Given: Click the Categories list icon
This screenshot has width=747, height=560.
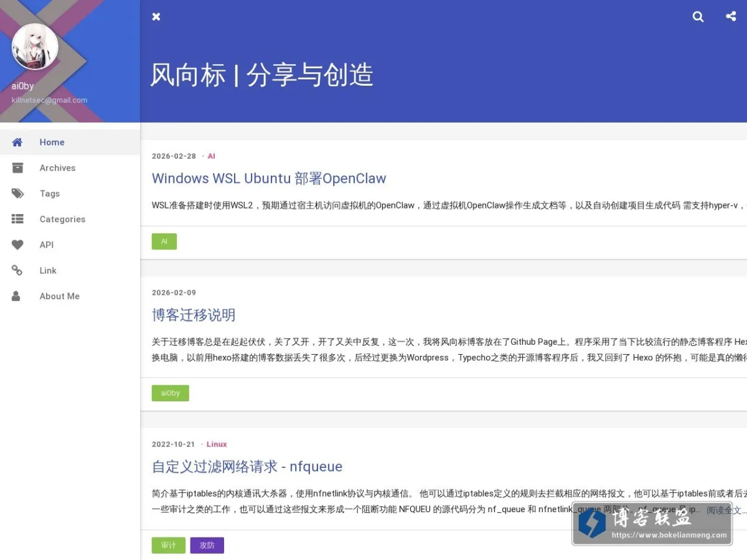Looking at the screenshot, I should [17, 219].
